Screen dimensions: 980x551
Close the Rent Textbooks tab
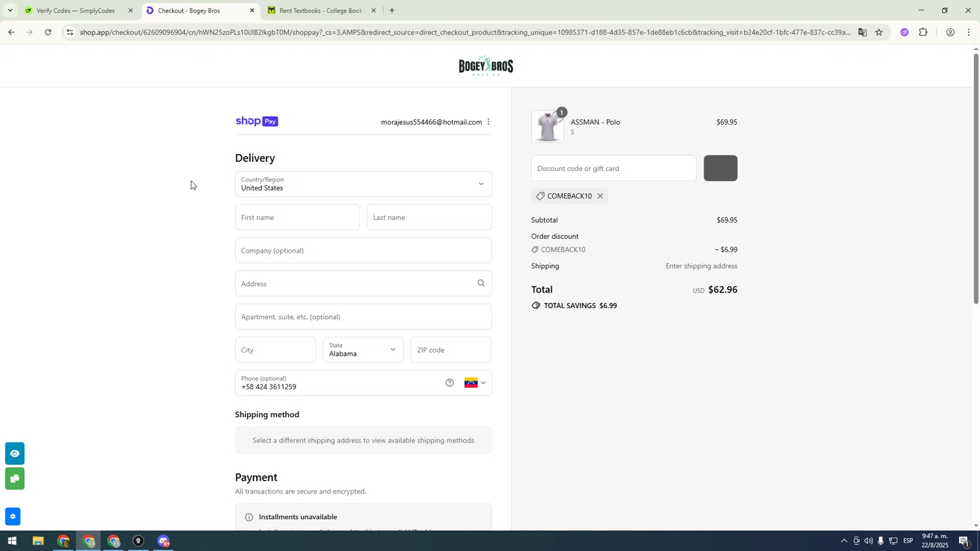374,10
